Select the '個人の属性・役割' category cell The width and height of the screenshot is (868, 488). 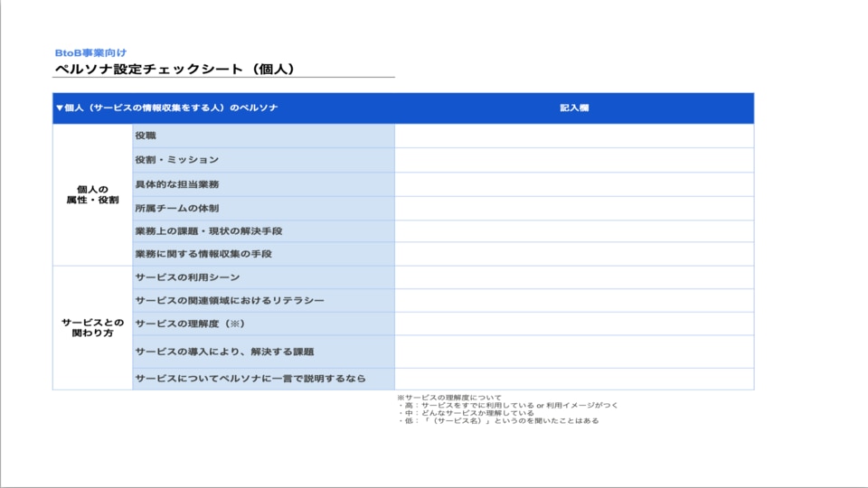click(x=92, y=195)
